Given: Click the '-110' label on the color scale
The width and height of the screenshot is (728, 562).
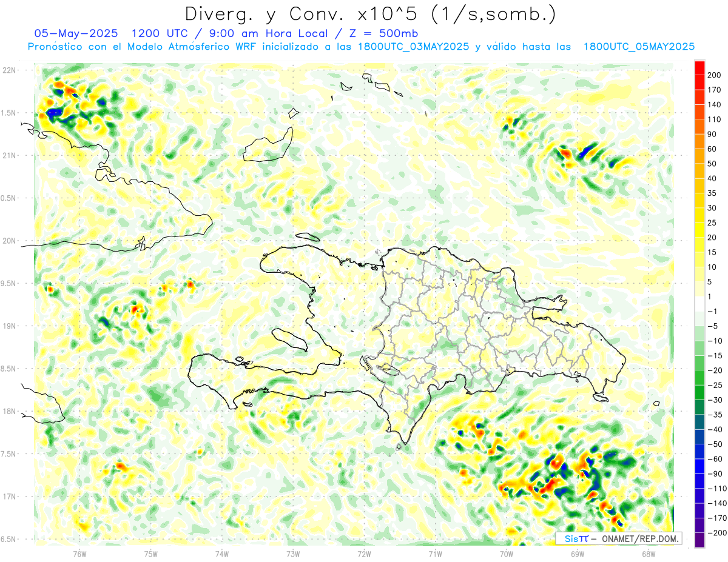Looking at the screenshot, I should pyautogui.click(x=716, y=488).
